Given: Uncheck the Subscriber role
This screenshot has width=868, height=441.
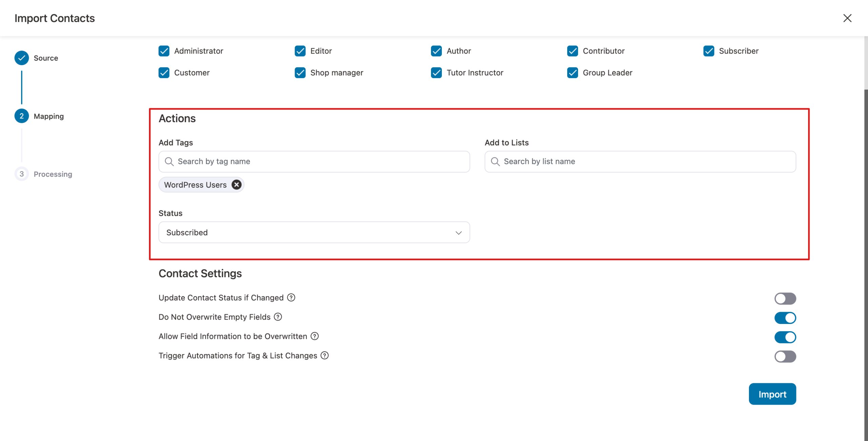Looking at the screenshot, I should tap(708, 51).
